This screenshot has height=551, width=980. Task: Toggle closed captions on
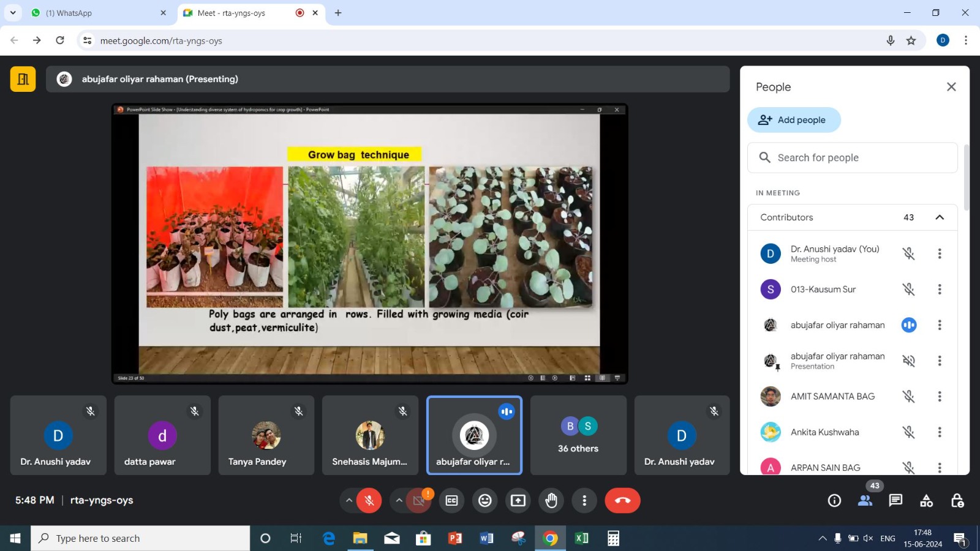pos(452,501)
